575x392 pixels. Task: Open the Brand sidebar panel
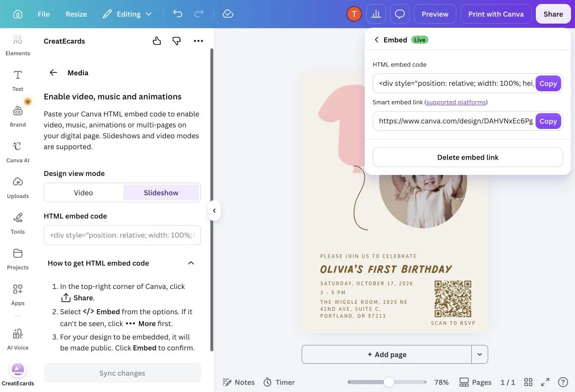17,116
